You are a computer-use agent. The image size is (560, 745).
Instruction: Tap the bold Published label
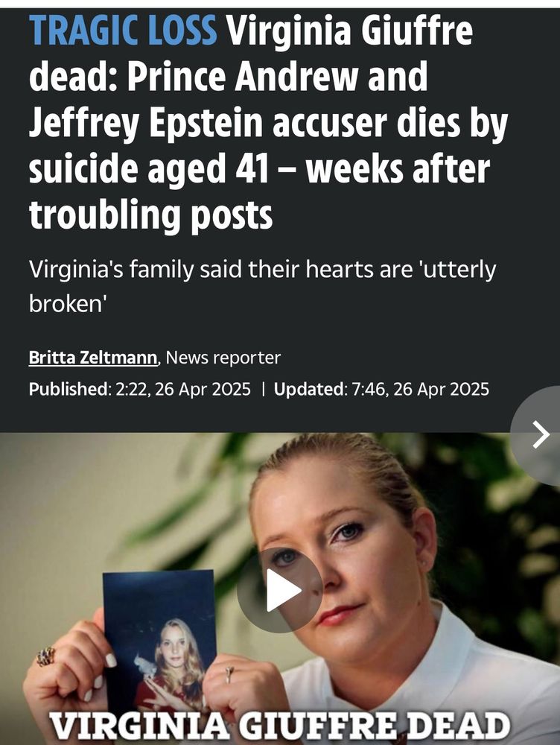(69, 389)
